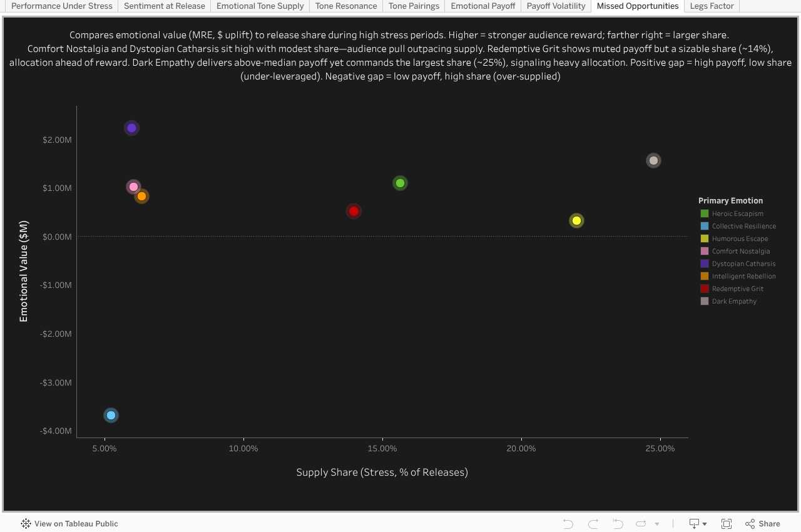Viewport: 801px width, 532px height.
Task: Click the -$1.00M y-axis label
Action: 56,285
